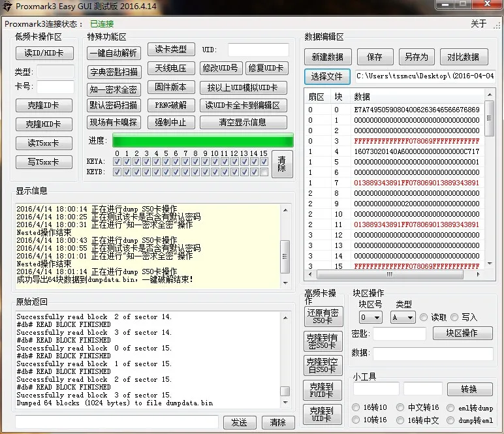504x434 pixels.
Task: Click the green 进度 progress bar
Action: (203, 140)
